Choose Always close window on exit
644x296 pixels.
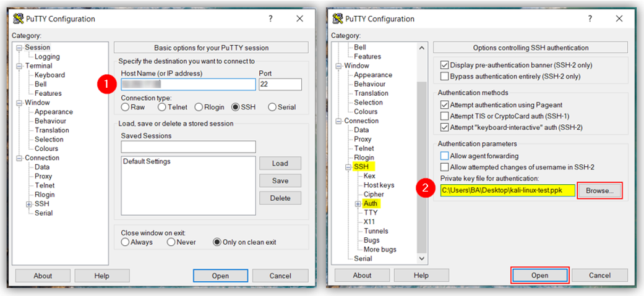[x=125, y=242]
